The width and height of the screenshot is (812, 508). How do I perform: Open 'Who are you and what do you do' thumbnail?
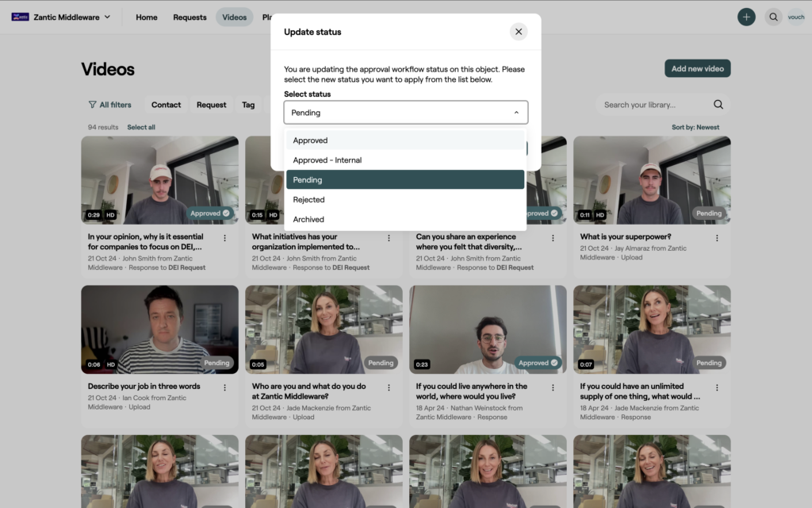click(324, 329)
